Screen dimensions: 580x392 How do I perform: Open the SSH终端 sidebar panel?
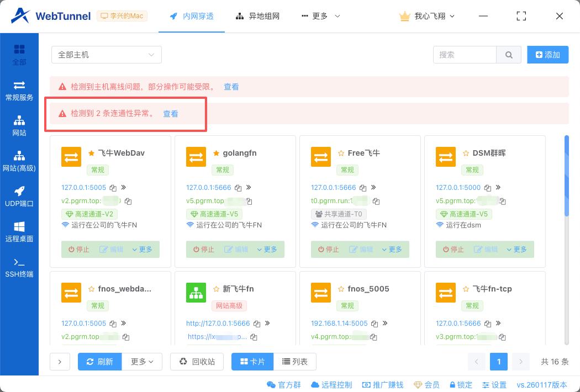[19, 268]
